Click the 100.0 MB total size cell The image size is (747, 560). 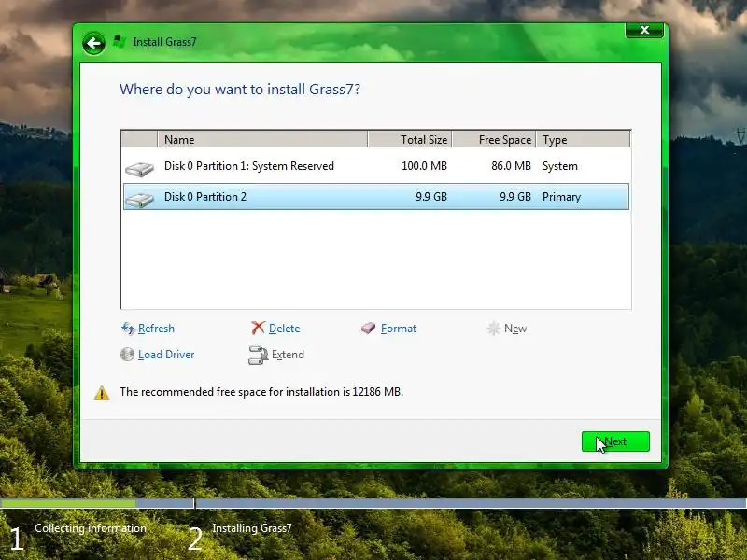424,166
